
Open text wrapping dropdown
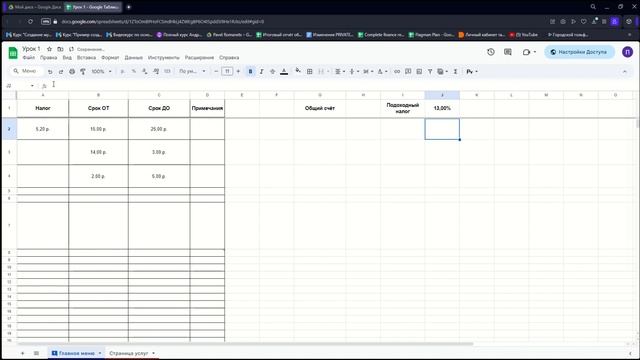coord(368,71)
